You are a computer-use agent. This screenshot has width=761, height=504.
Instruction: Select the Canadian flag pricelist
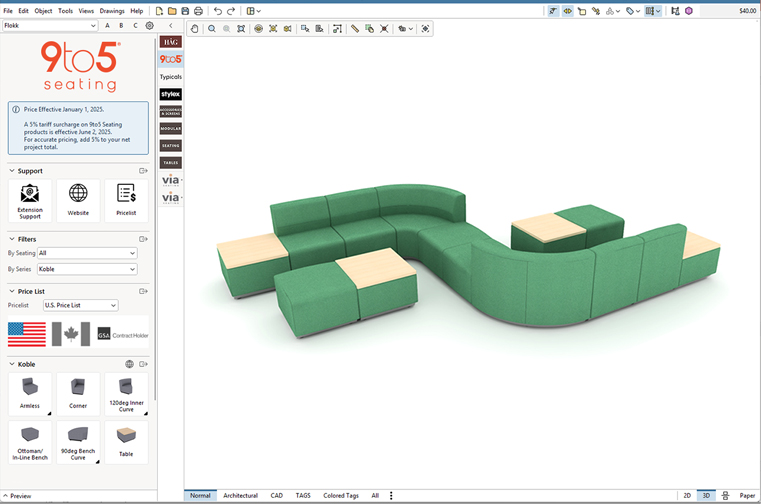coord(71,333)
